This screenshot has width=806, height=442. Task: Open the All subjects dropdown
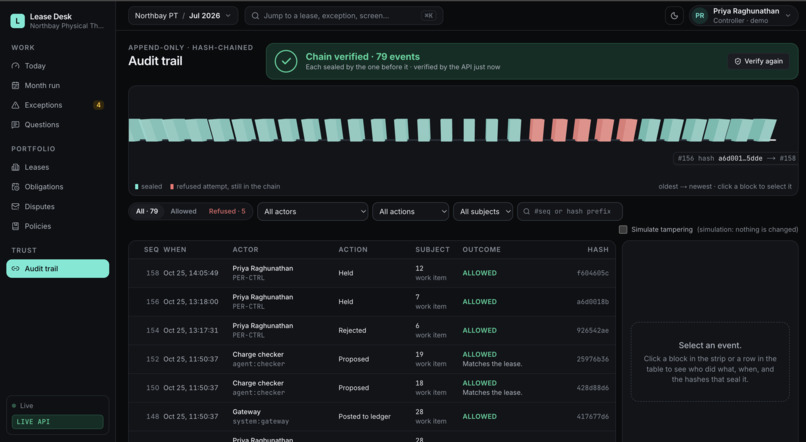pyautogui.click(x=483, y=211)
